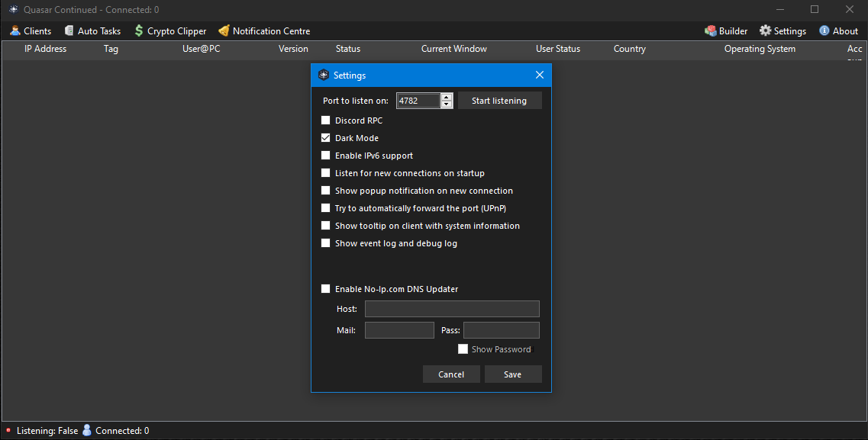Open the About menu item

839,31
